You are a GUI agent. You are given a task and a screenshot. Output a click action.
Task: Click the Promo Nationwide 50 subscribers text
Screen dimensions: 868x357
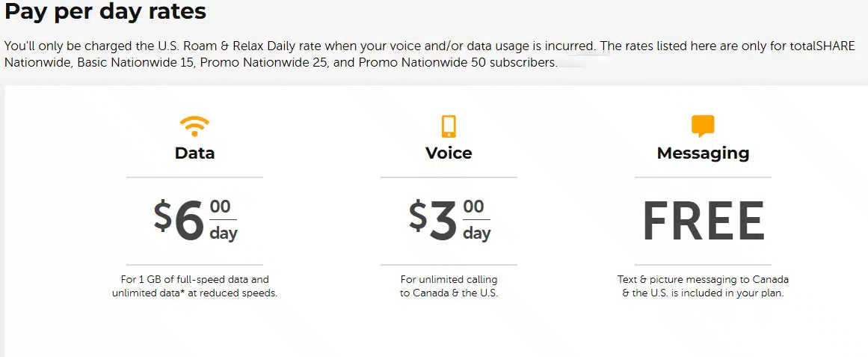coord(458,63)
